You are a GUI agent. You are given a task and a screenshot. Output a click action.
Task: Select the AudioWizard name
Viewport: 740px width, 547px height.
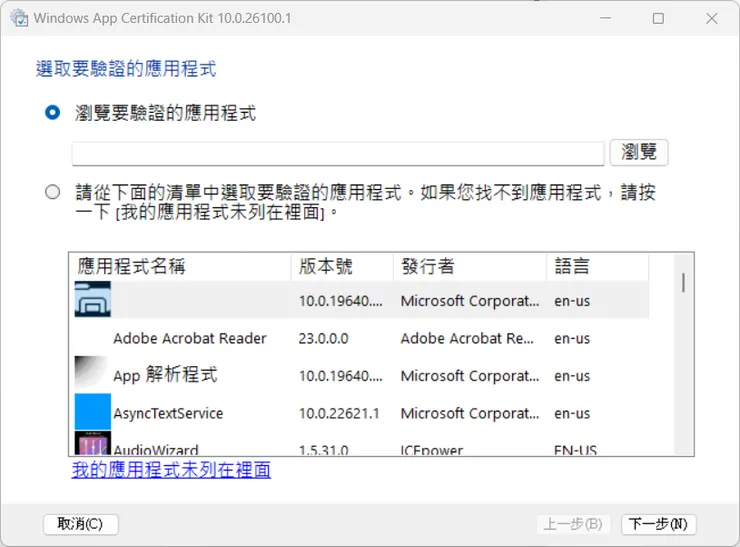pyautogui.click(x=156, y=449)
